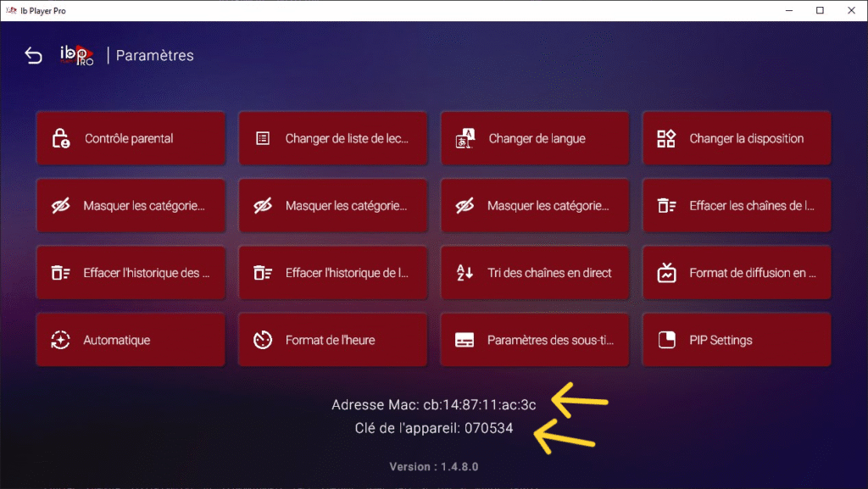Screen dimensions: 868x489
Task: Open the second Masquer les catégories tile
Action: (332, 206)
